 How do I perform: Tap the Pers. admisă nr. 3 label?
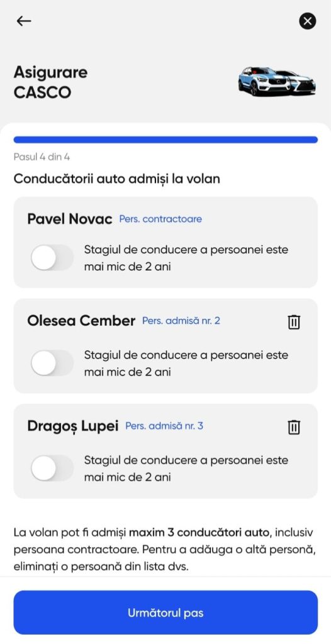164,426
